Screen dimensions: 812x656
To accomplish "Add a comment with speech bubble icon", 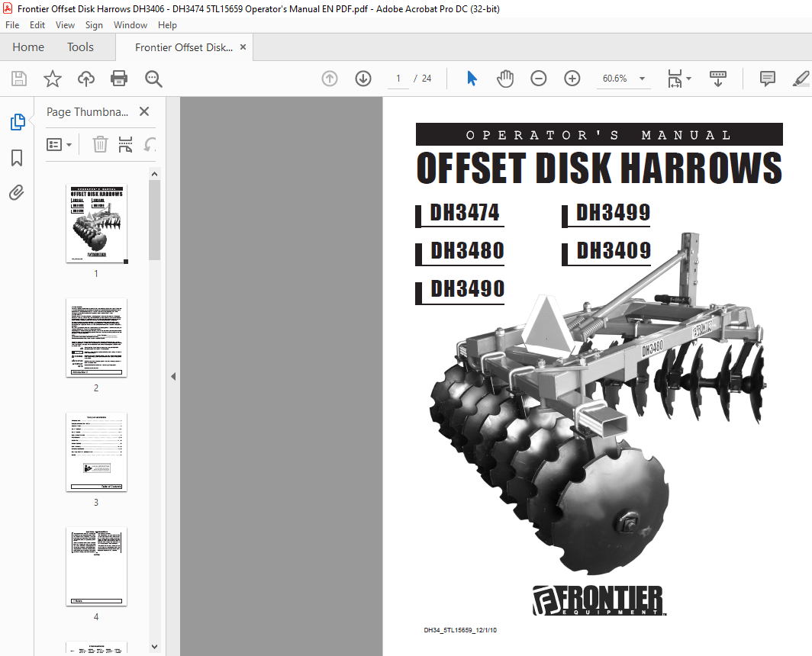I will (x=767, y=79).
